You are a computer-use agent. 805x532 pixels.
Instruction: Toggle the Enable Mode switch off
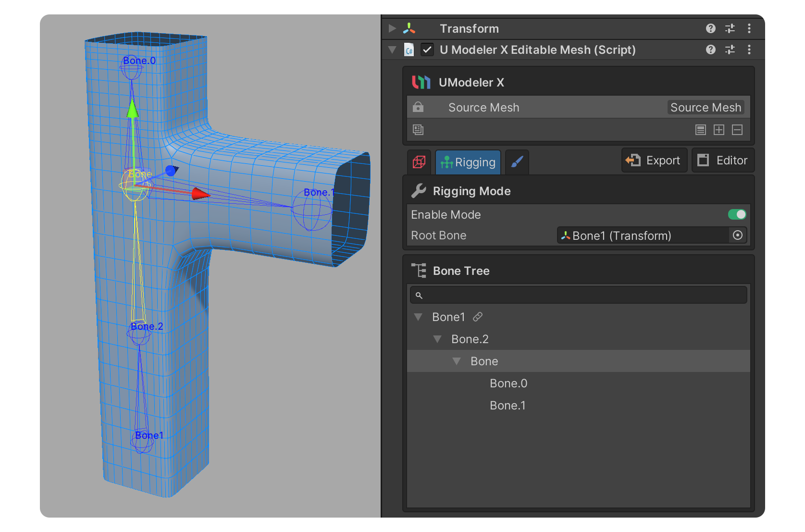[x=737, y=214]
